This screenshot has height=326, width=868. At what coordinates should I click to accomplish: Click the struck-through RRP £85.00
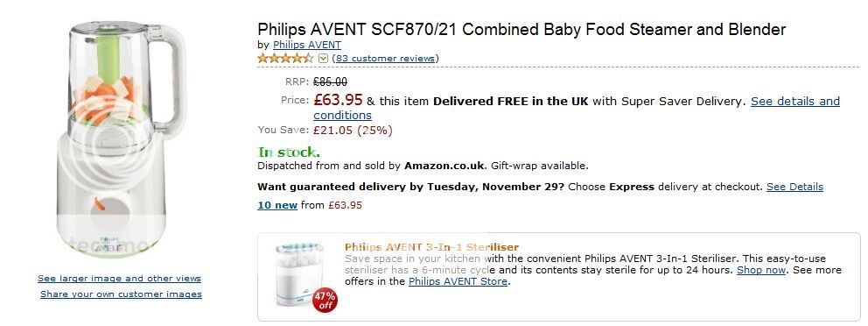[331, 82]
